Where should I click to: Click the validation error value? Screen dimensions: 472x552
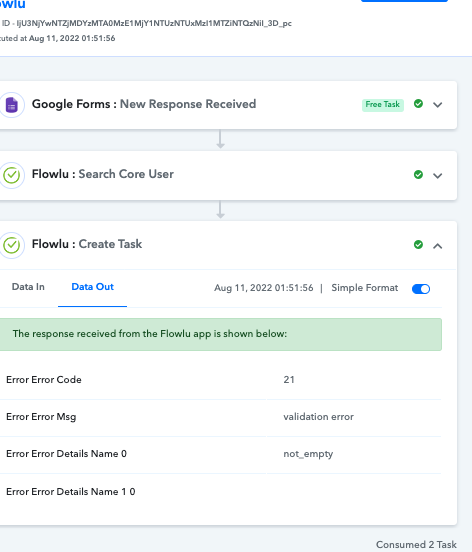pyautogui.click(x=319, y=417)
